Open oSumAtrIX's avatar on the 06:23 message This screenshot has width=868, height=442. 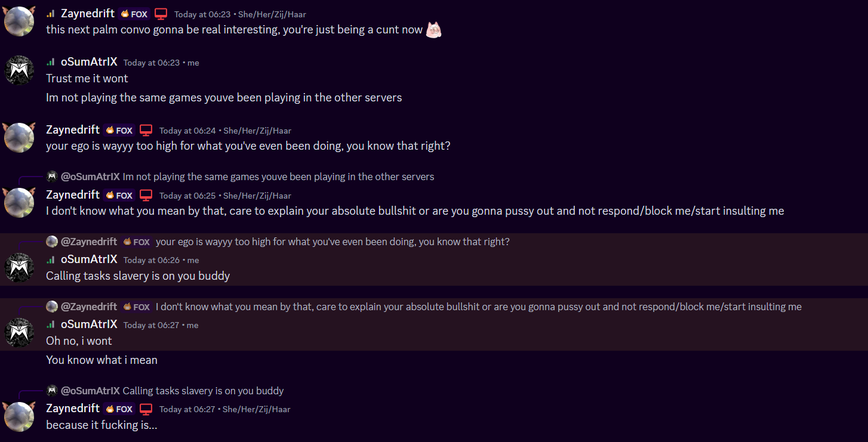coord(19,70)
